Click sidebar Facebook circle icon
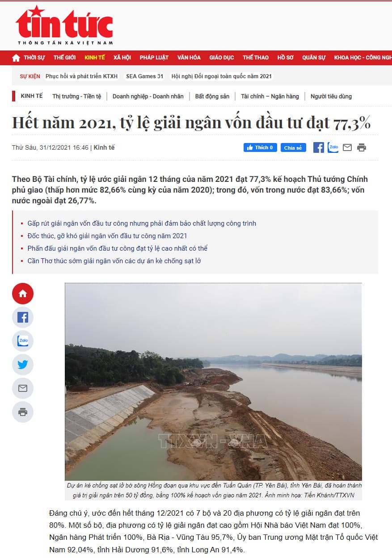This screenshot has width=392, height=559. click(23, 317)
